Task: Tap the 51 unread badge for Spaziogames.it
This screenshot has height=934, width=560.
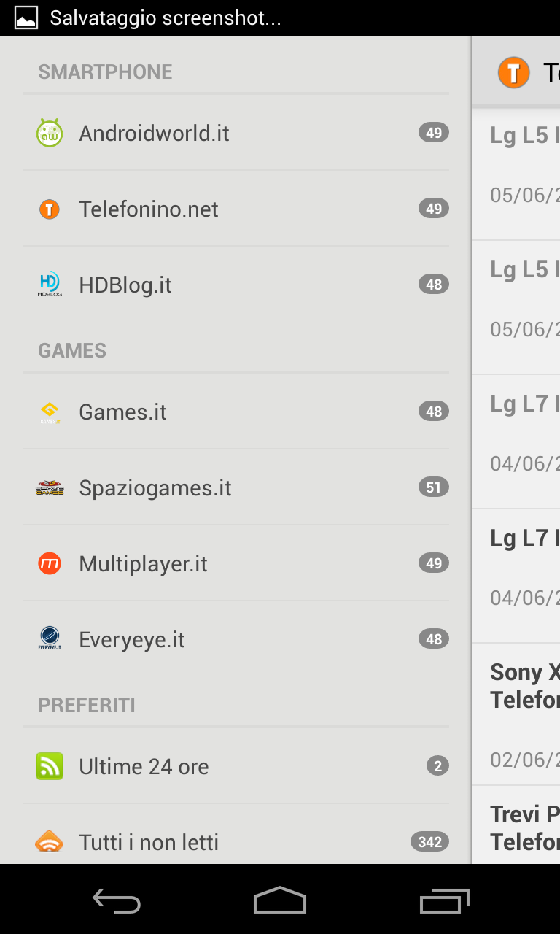Action: coord(434,487)
